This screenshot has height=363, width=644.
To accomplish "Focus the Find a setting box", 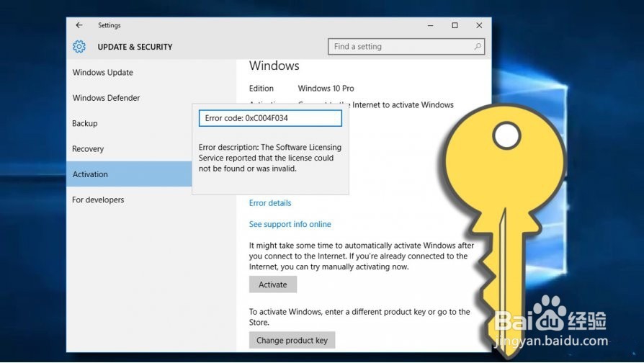I will 406,46.
